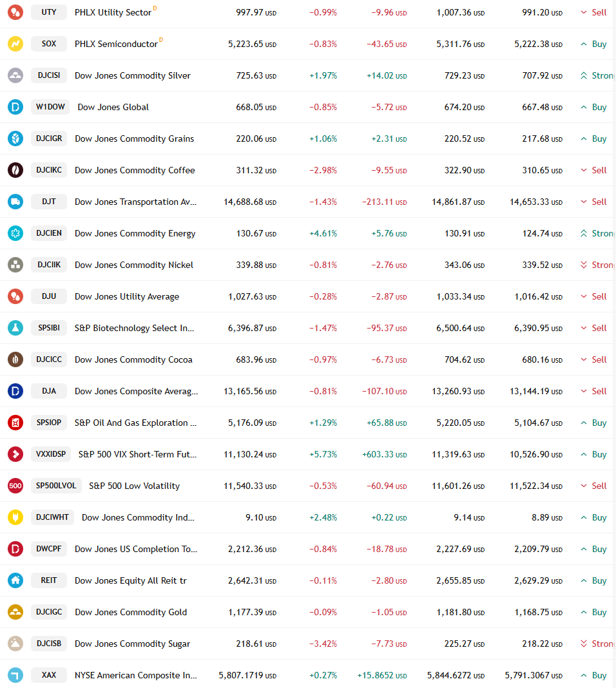Select the W1DOW ticker badge
The width and height of the screenshot is (616, 688).
[x=50, y=107]
